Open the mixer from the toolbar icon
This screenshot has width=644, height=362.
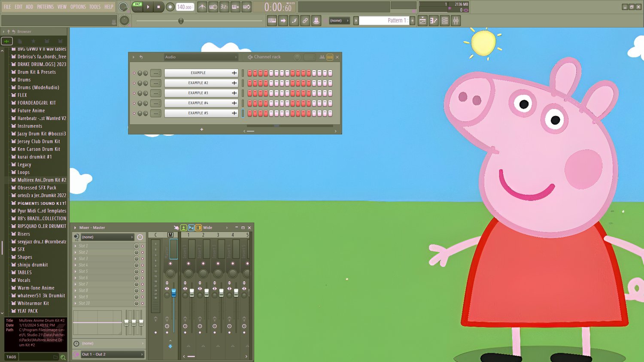(456, 21)
